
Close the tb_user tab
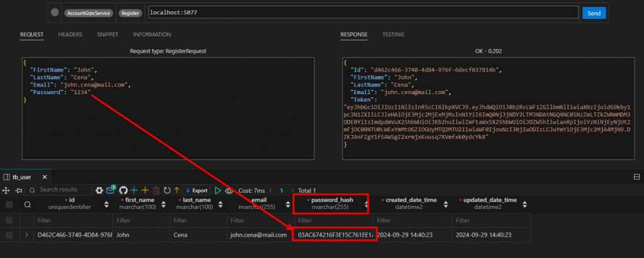(45, 177)
